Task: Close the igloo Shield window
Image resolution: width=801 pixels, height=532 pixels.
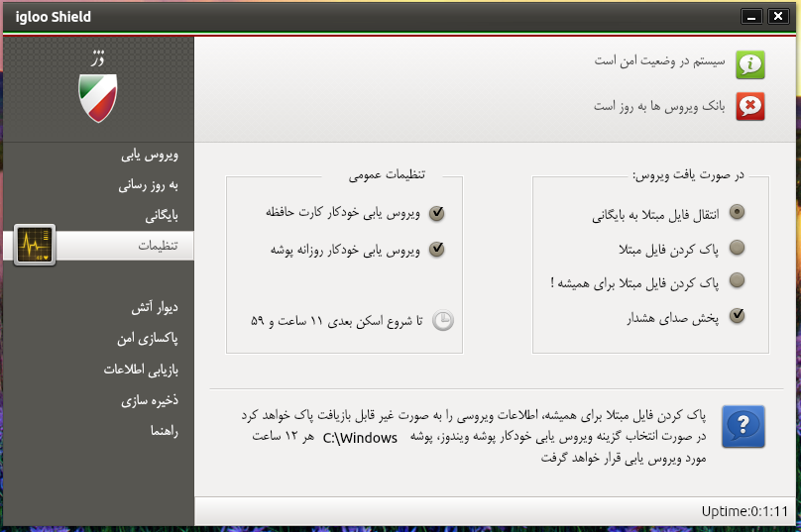Action: 778,17
